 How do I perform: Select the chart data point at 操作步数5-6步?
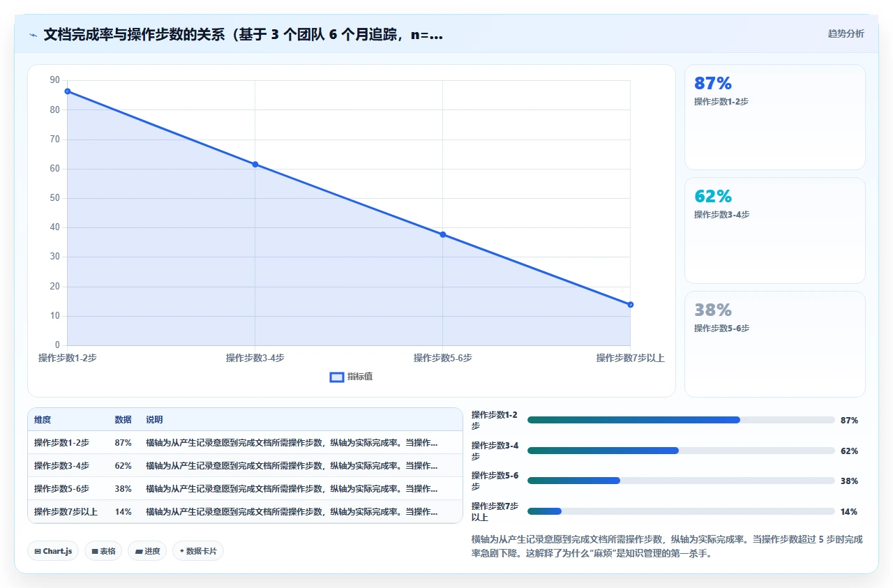click(x=442, y=234)
